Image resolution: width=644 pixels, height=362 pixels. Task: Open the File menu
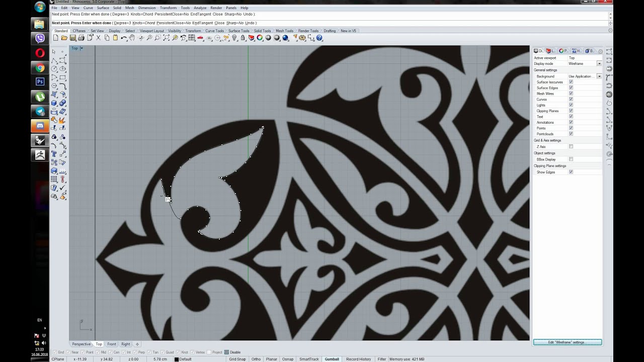point(54,8)
